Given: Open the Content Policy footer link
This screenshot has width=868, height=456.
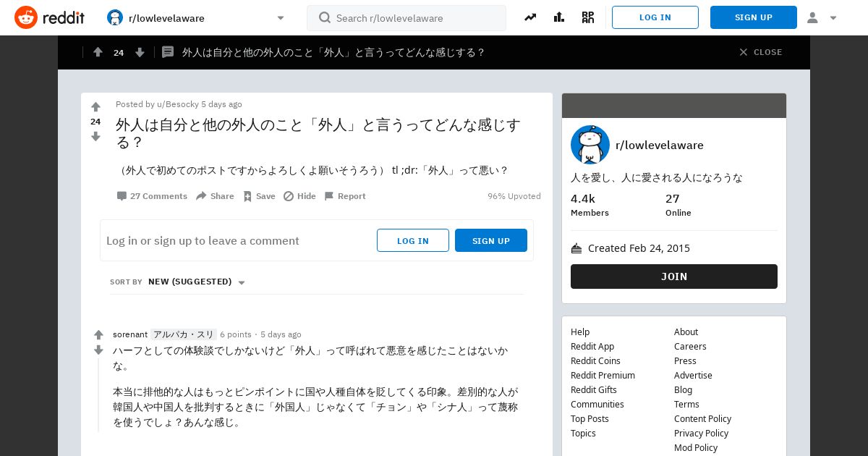Looking at the screenshot, I should [702, 418].
